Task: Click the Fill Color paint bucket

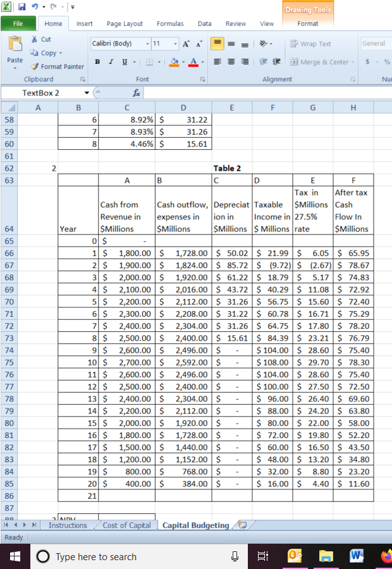Action: click(175, 62)
